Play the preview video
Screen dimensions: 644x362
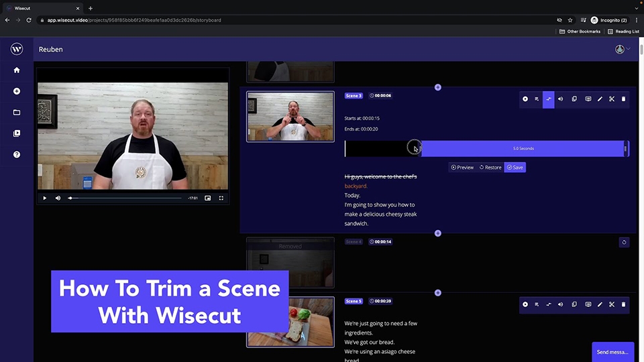click(44, 198)
